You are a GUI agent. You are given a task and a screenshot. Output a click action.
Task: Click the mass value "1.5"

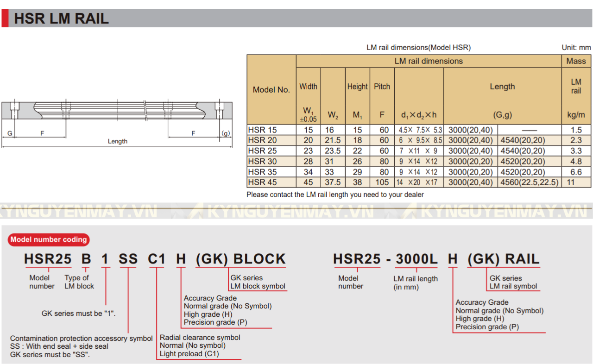576,130
